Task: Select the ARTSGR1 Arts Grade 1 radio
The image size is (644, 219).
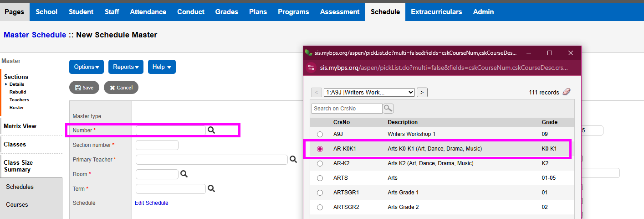Action: 320,193
